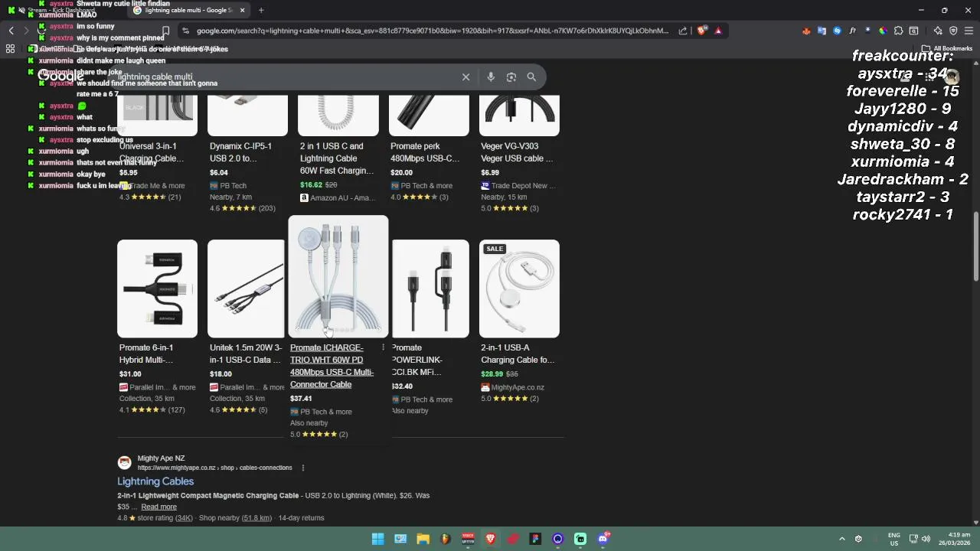Open the All Bookmarks folder
This screenshot has width=980, height=551.
click(x=948, y=48)
